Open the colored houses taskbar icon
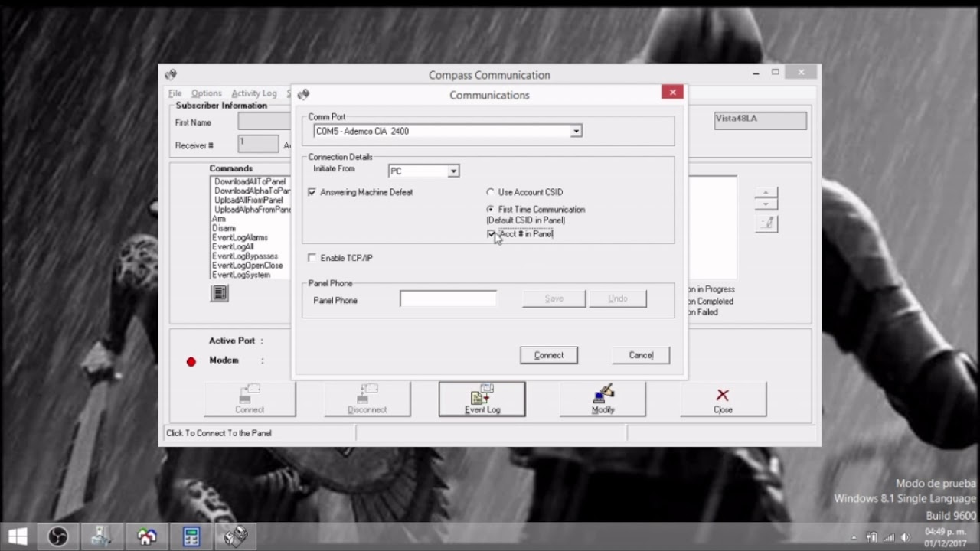Viewport: 980px width, 551px height. (147, 536)
